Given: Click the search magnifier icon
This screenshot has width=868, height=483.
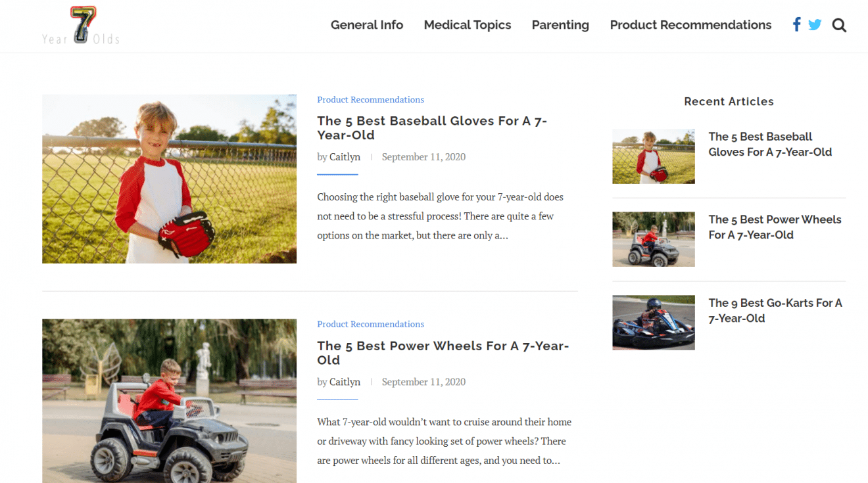Looking at the screenshot, I should (839, 25).
